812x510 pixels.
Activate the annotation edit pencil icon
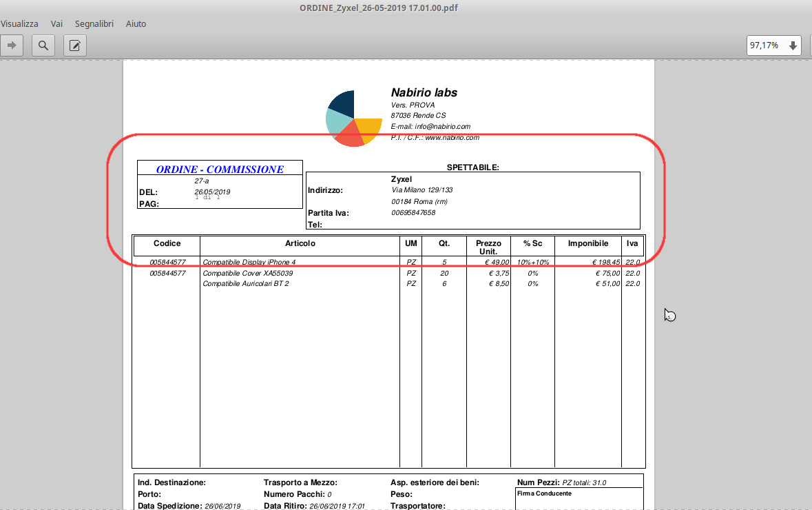[x=75, y=45]
